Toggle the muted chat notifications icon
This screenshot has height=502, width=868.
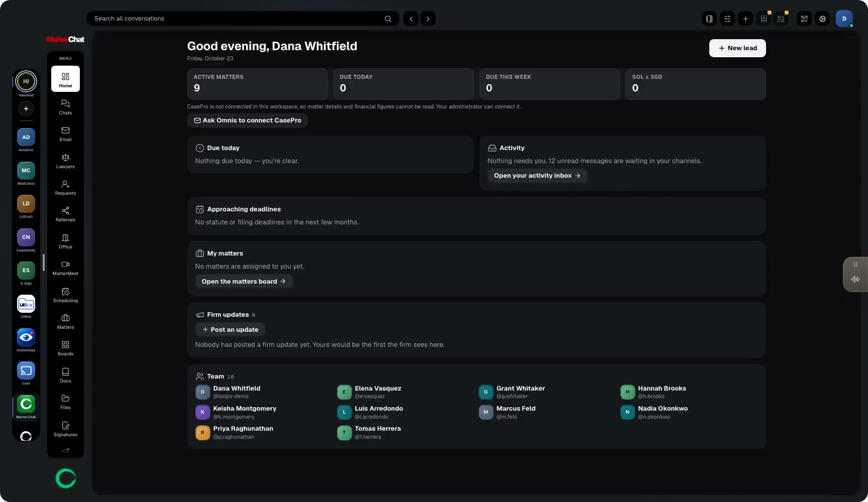[x=781, y=19]
